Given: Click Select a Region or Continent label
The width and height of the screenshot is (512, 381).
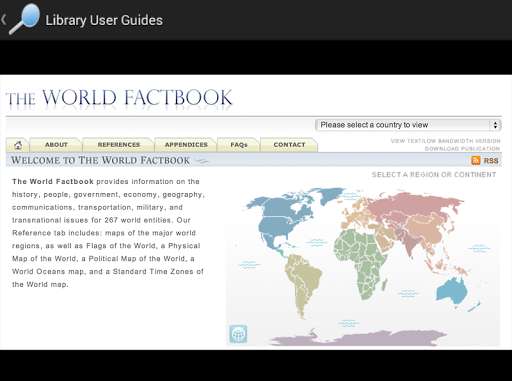Looking at the screenshot, I should point(434,175).
